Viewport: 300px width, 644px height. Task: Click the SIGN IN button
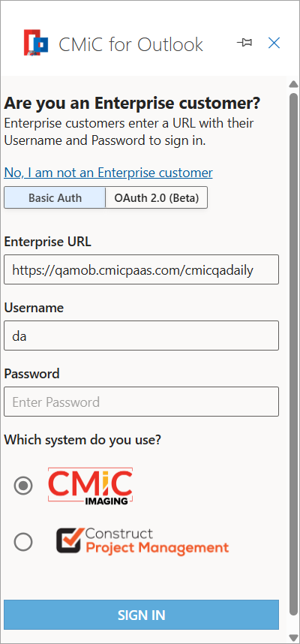coord(141,615)
